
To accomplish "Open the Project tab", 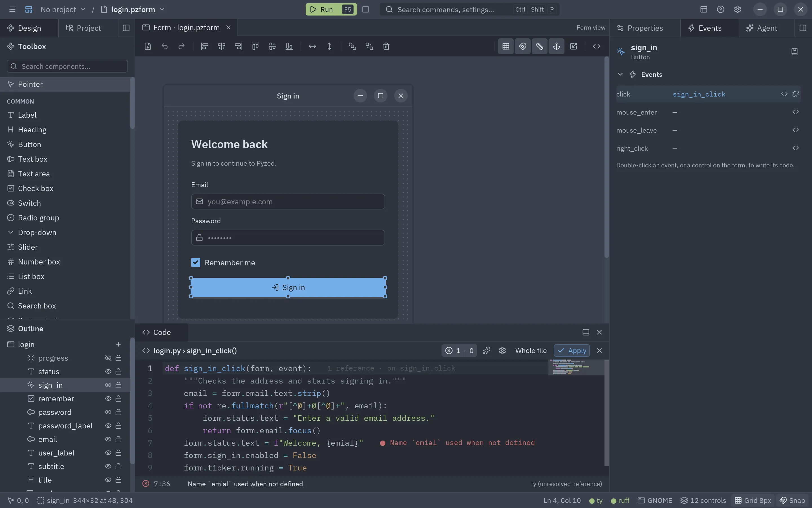I will point(88,28).
